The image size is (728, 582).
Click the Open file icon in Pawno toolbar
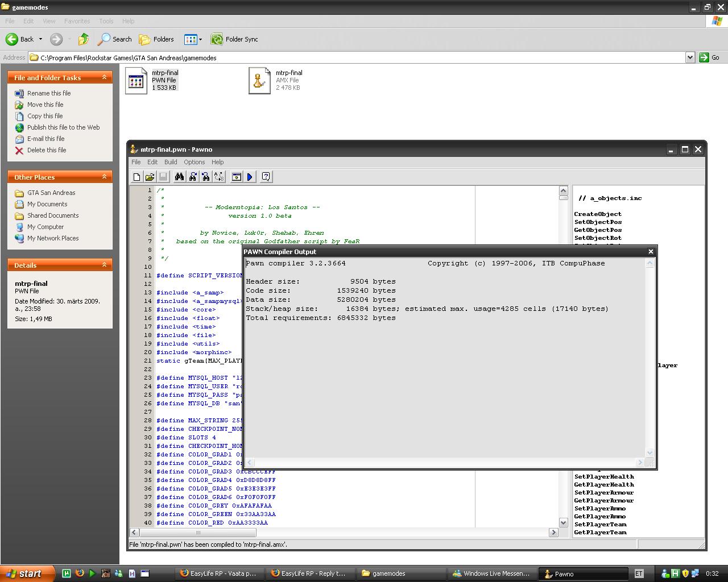click(150, 177)
